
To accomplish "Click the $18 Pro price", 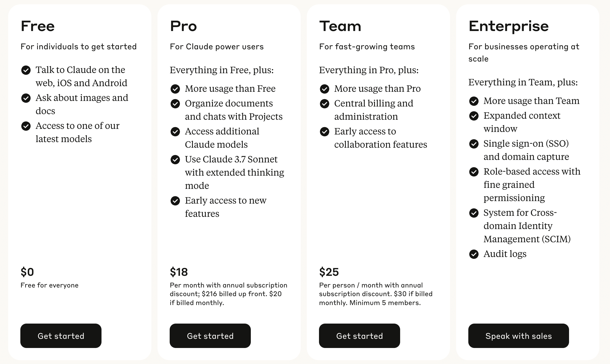I will pyautogui.click(x=179, y=272).
